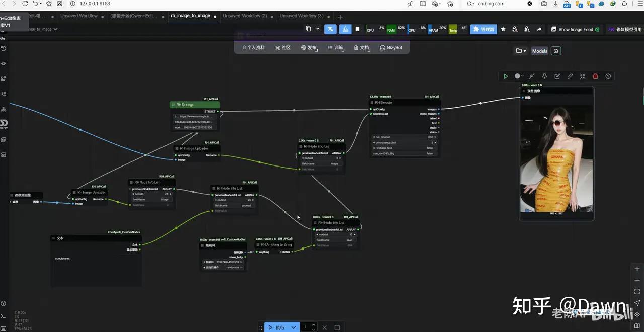Switch to Unsaved Workflow (2) tab
644x332 pixels.
point(245,16)
